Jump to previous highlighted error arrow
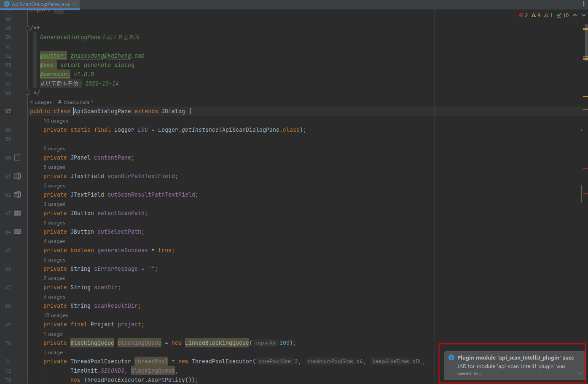Viewport: 588px width, 384px height. coord(575,15)
